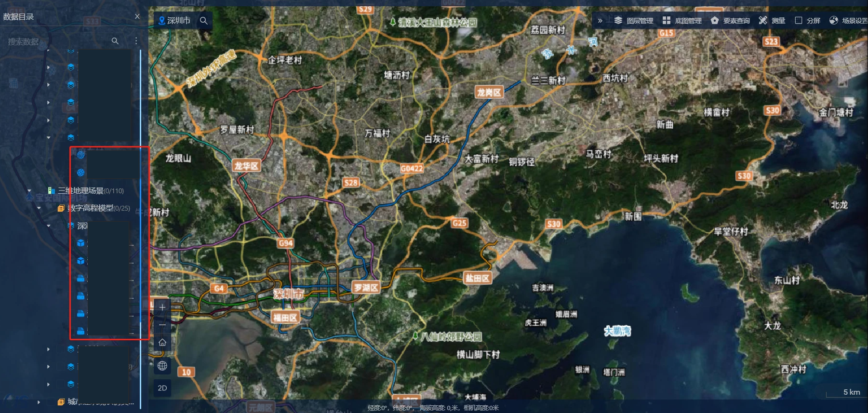Click the 盐田区 district label
Screen dimensions: 868x413
click(477, 278)
